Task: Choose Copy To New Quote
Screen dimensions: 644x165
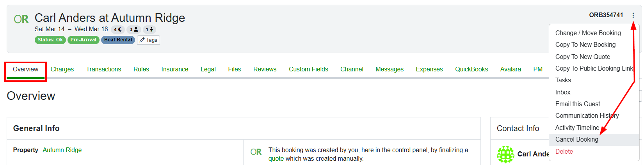Action: (594, 57)
